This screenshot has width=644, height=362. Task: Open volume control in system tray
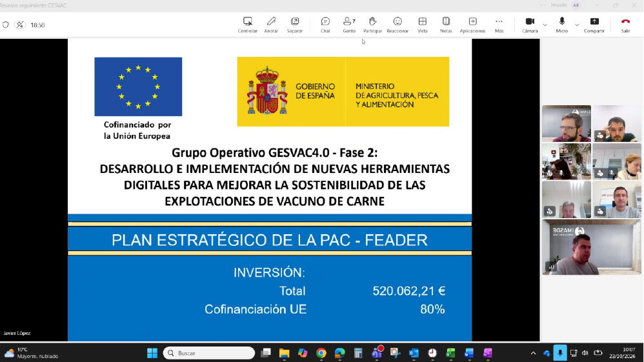coord(585,353)
